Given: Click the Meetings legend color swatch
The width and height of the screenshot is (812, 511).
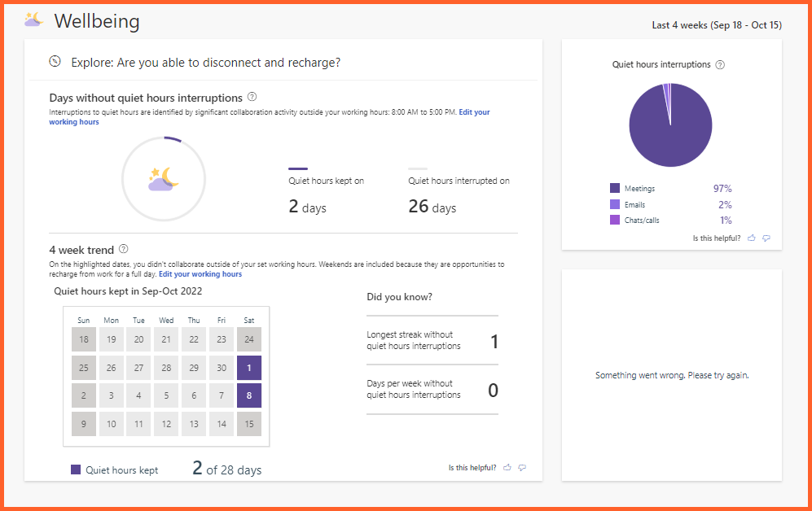Looking at the screenshot, I should click(615, 189).
